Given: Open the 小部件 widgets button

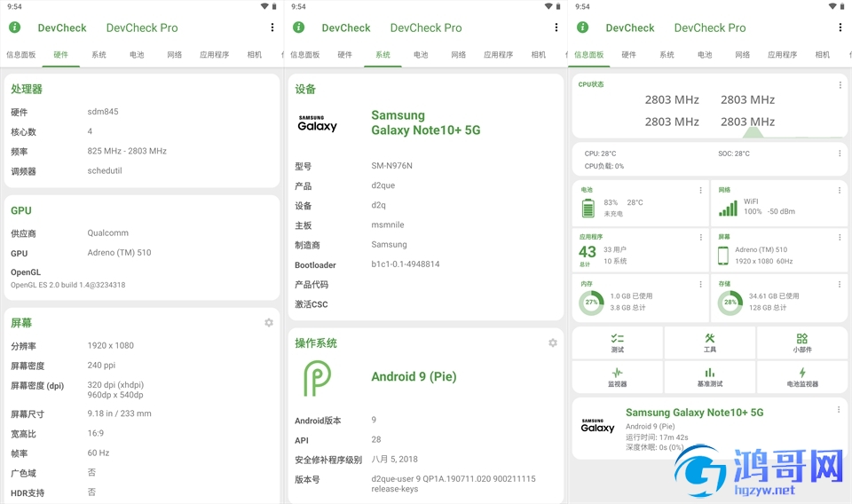Looking at the screenshot, I should click(802, 343).
